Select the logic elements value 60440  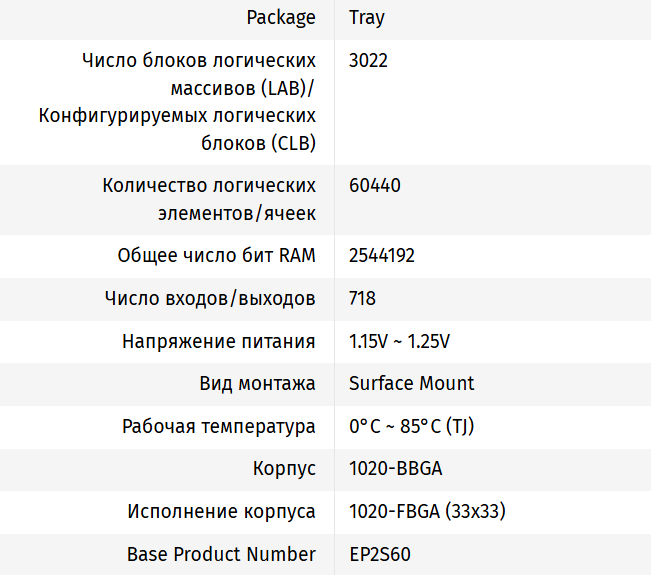pyautogui.click(x=375, y=186)
